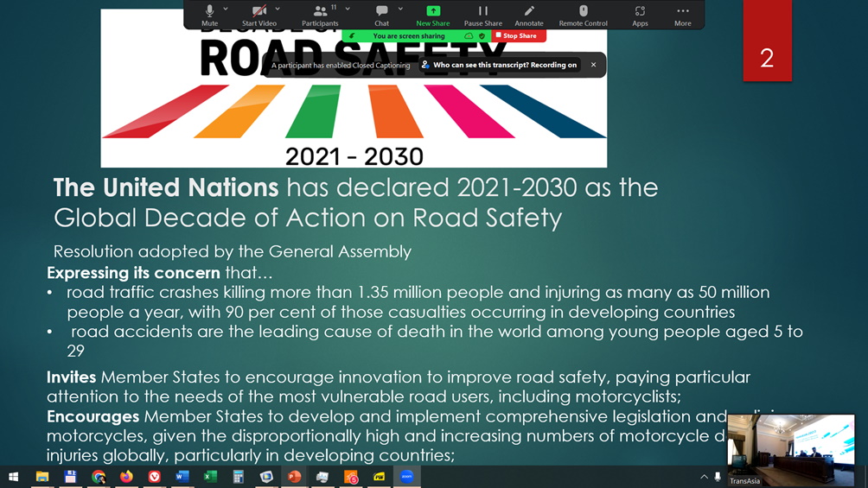Viewport: 868px width, 488px height.
Task: Pause Share in the Zoom toolbar
Action: pyautogui.click(x=482, y=15)
